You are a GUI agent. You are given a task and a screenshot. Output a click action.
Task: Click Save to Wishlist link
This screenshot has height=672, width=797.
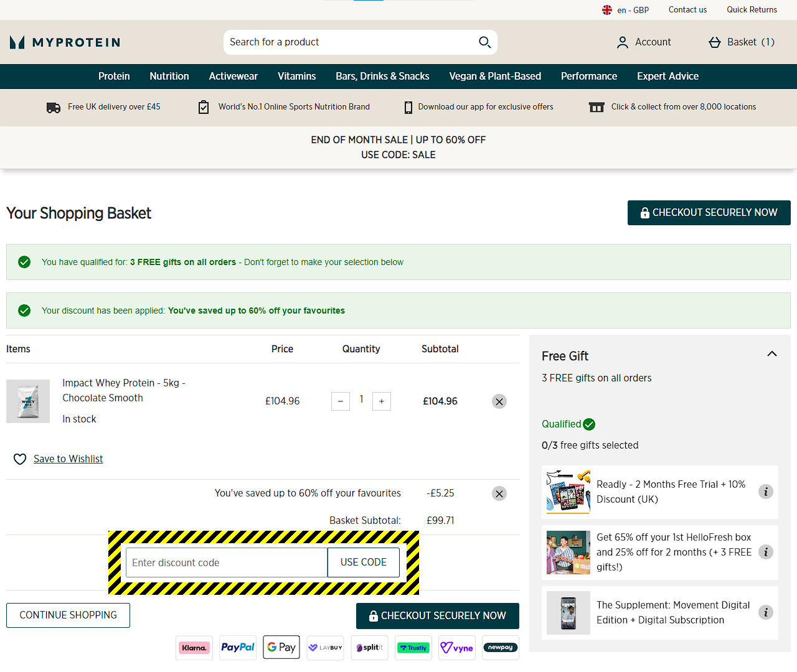[68, 459]
